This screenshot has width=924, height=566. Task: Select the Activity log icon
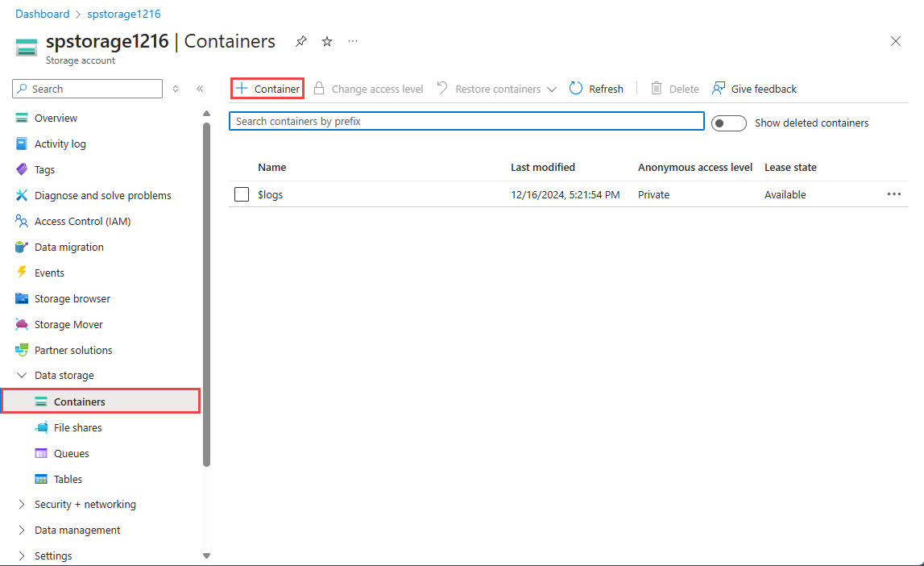(x=21, y=144)
